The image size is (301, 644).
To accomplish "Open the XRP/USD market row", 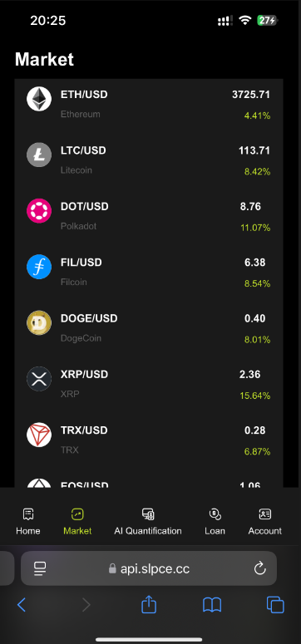I will pos(149,385).
